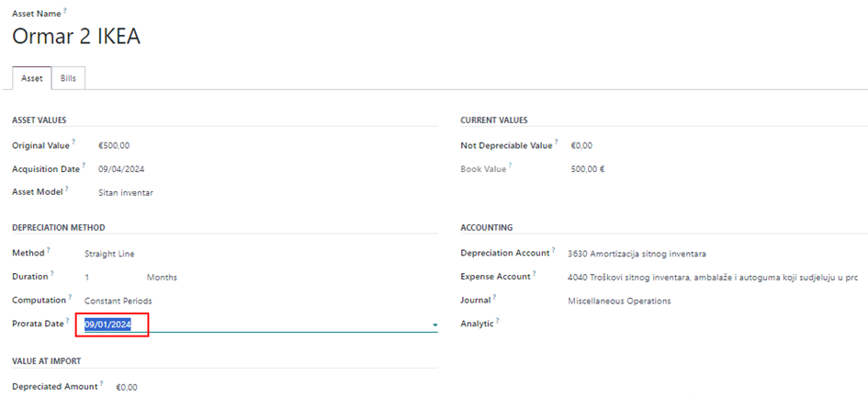Image resolution: width=868 pixels, height=399 pixels.
Task: Click the Original Value field €500,00
Action: (x=115, y=145)
